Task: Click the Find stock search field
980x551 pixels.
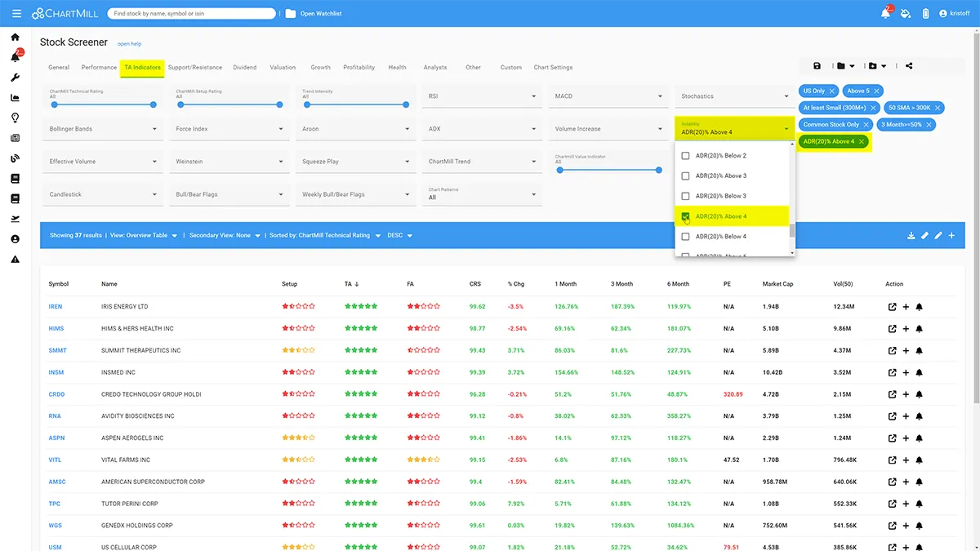Action: coord(191,14)
